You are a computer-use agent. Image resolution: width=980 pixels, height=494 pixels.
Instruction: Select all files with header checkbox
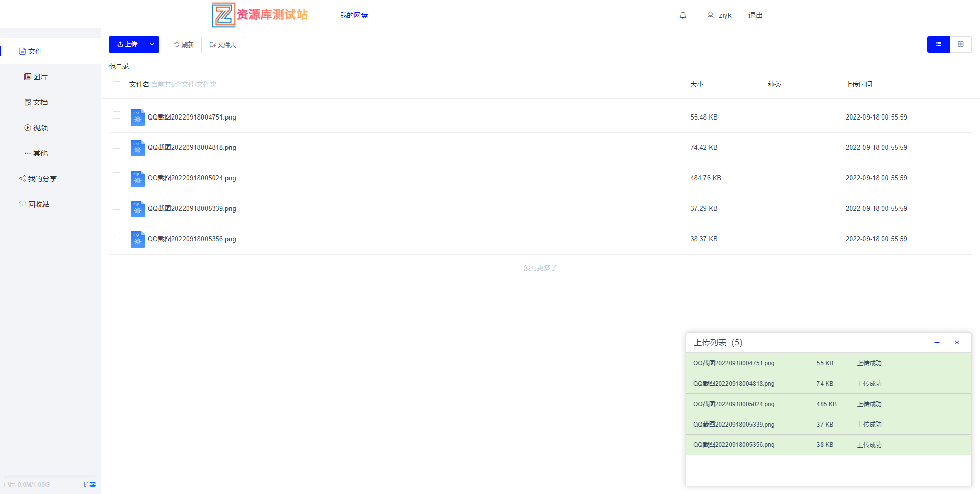coord(117,85)
